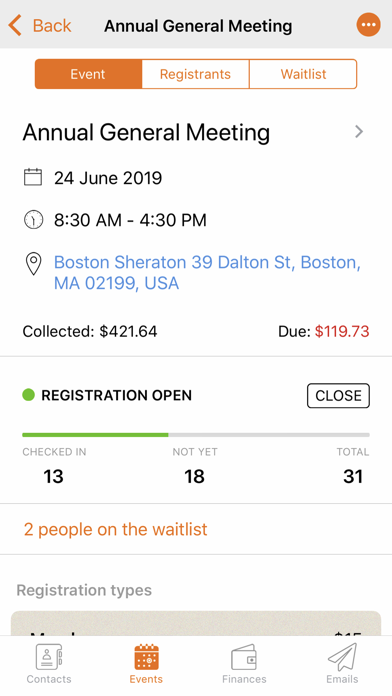
Task: Open Contacts from the bottom bar icon
Action: 49,657
